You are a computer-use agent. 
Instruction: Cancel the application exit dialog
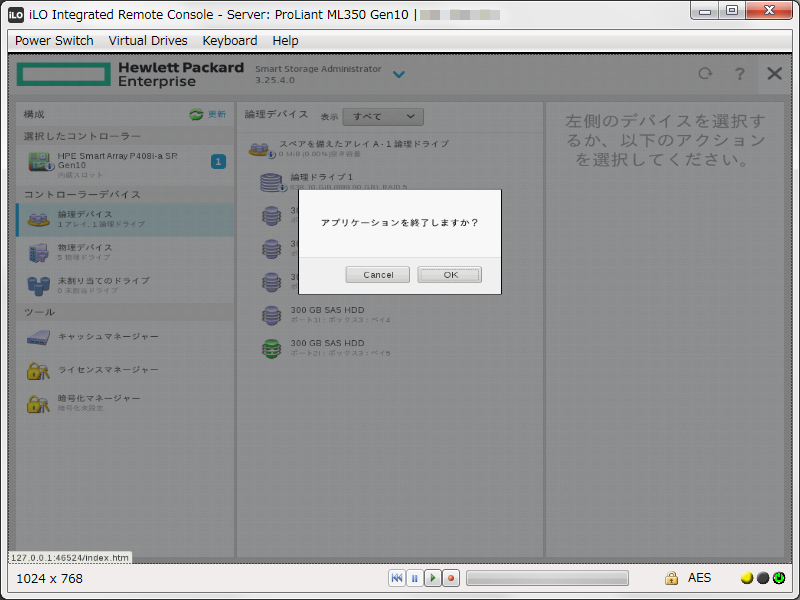click(x=377, y=274)
